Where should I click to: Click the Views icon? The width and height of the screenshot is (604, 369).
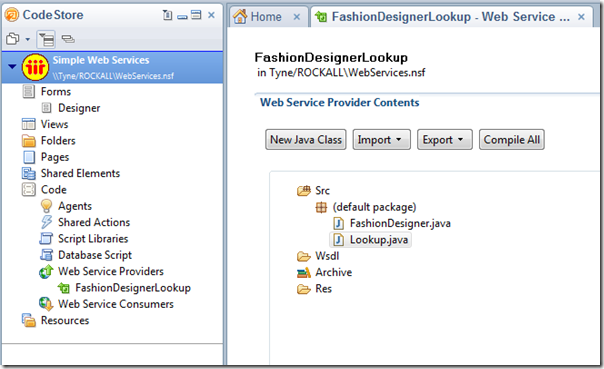tap(29, 124)
